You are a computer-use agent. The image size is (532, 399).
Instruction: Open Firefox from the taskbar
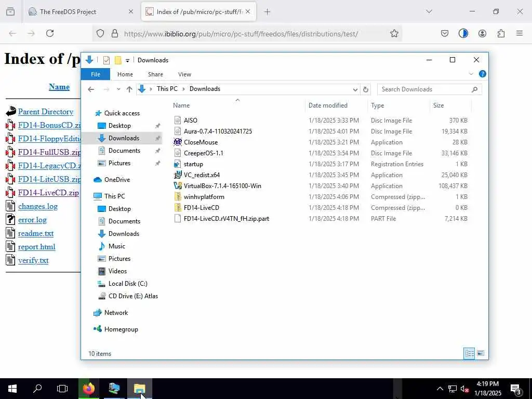(x=88, y=389)
